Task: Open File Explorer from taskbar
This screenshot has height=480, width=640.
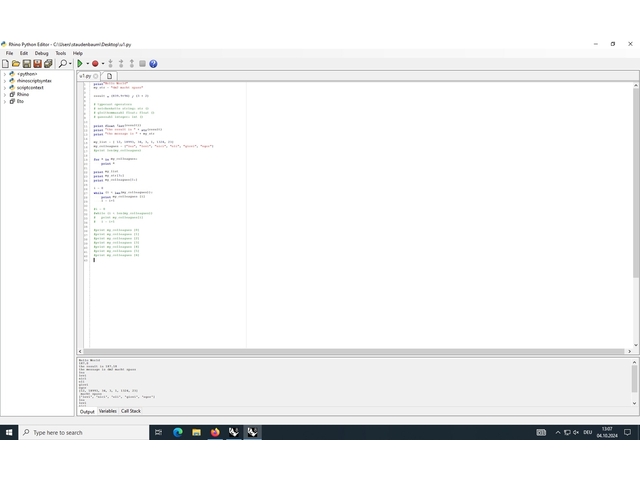Action: click(196, 432)
